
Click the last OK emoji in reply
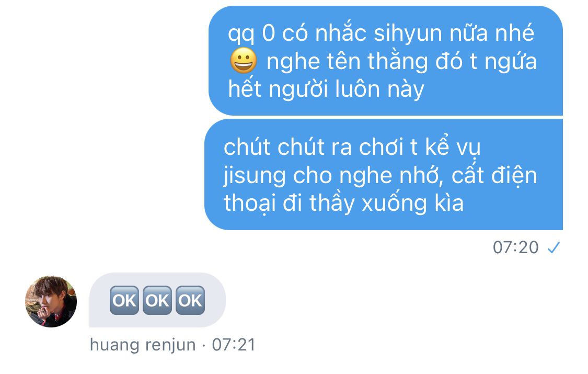[190, 300]
